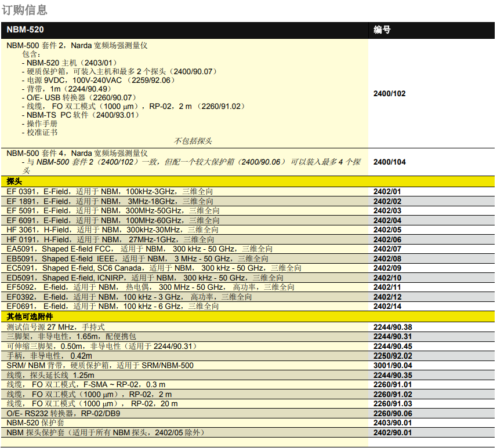Image resolution: width=497 pixels, height=448 pixels.
Task: Select part number 2402/90.01
Action: (x=393, y=432)
